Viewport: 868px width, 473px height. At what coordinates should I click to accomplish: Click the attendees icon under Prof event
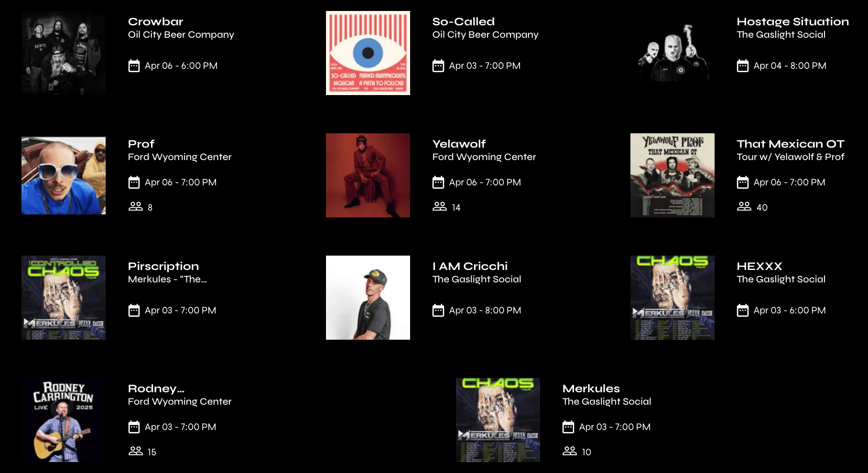tap(136, 206)
